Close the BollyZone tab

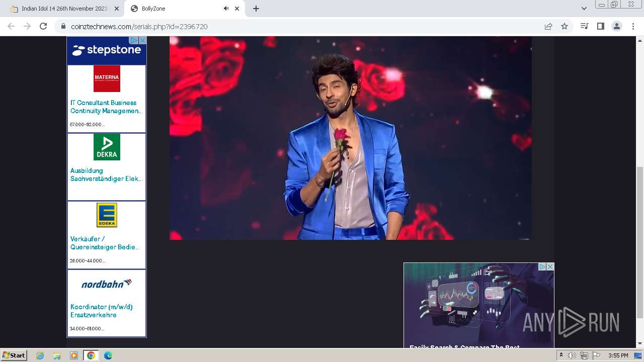point(237,9)
